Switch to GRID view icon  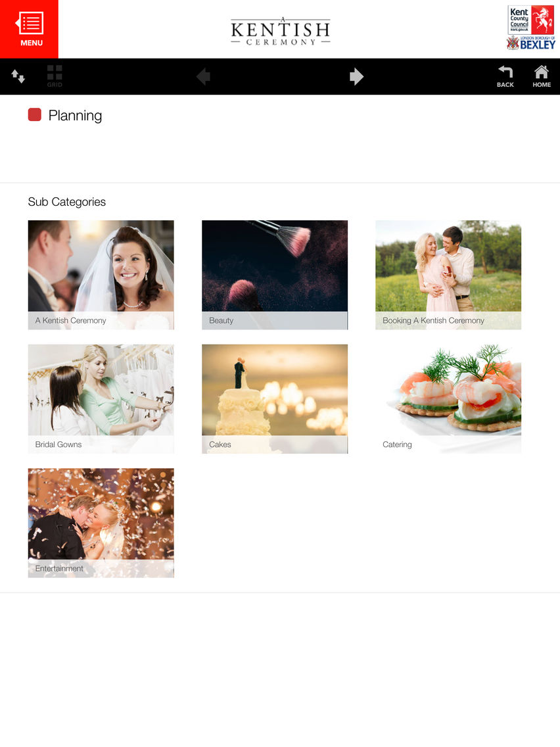pos(55,76)
